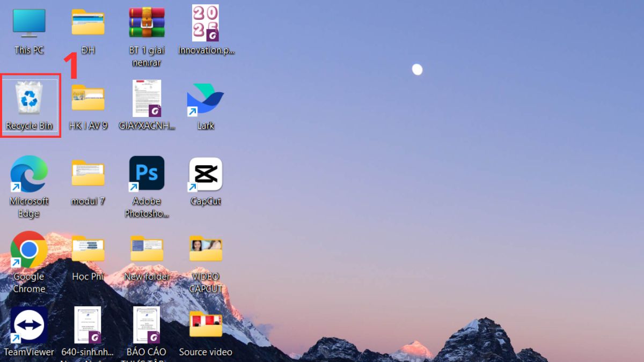This screenshot has width=644, height=362.
Task: Select the Học Phí folder
Action: tap(88, 249)
